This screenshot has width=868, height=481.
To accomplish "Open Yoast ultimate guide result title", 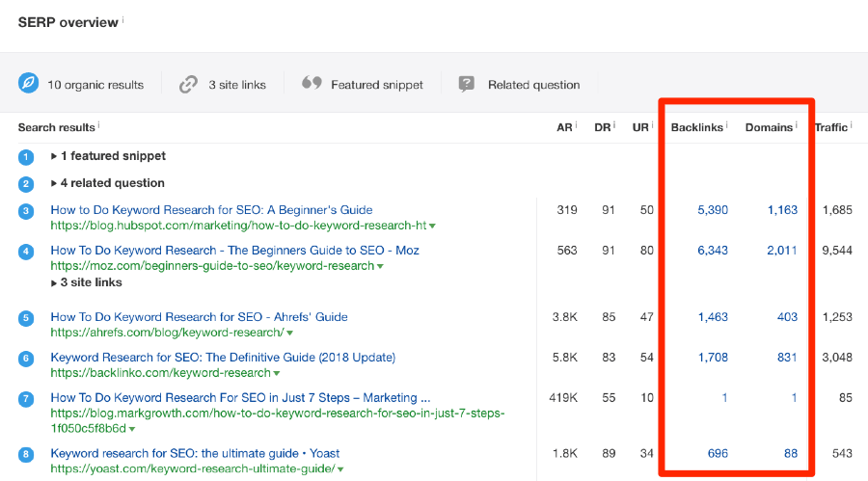I will click(195, 453).
